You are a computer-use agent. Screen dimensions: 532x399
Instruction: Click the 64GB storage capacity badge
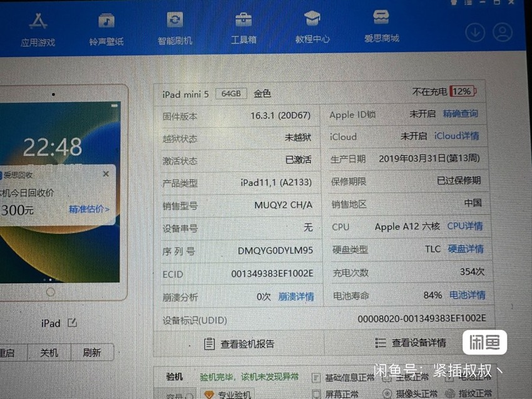tap(231, 94)
